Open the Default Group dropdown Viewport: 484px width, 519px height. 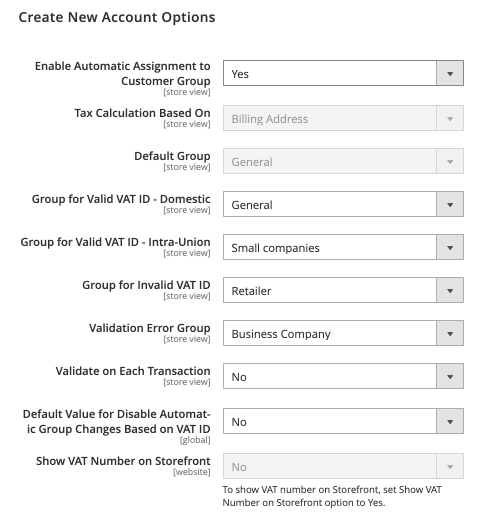pyautogui.click(x=343, y=161)
